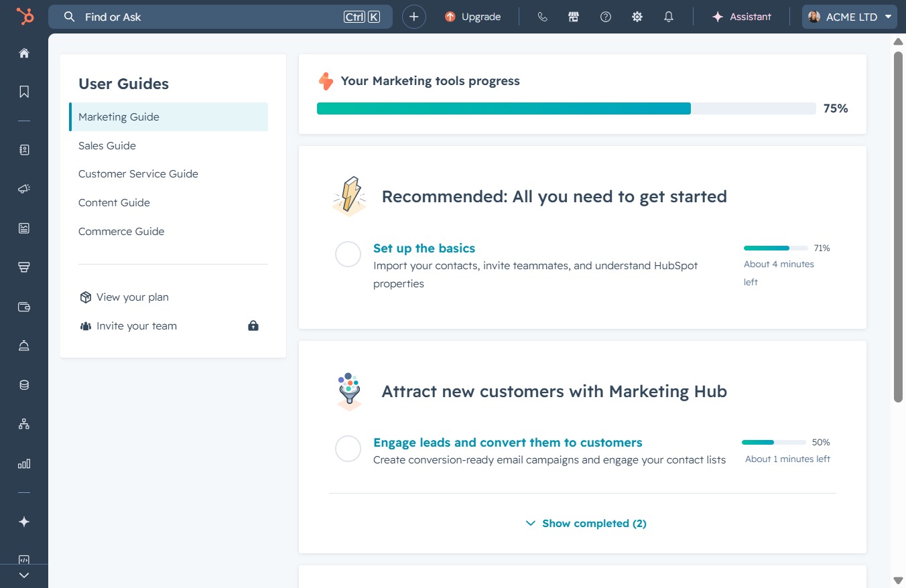906x588 pixels.
Task: Select Customer Service Guide
Action: pos(138,173)
